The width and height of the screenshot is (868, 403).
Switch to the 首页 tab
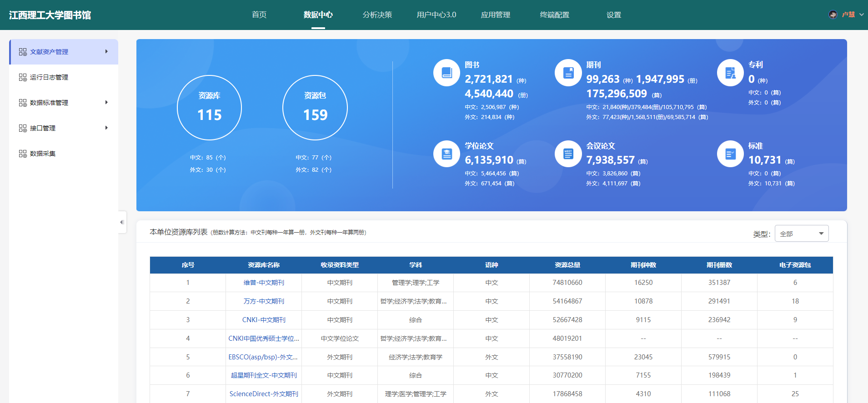[259, 15]
